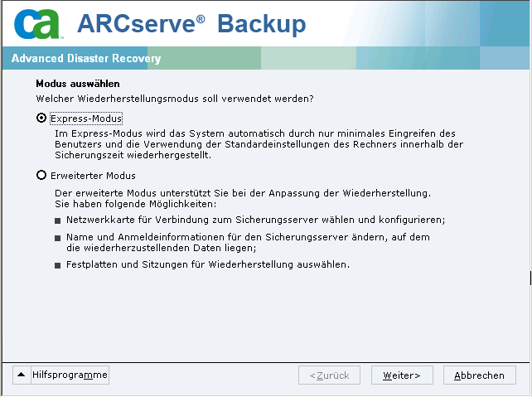This screenshot has width=532, height=397.
Task: Expand the Hilfsprogramme arrow button
Action: pyautogui.click(x=22, y=375)
